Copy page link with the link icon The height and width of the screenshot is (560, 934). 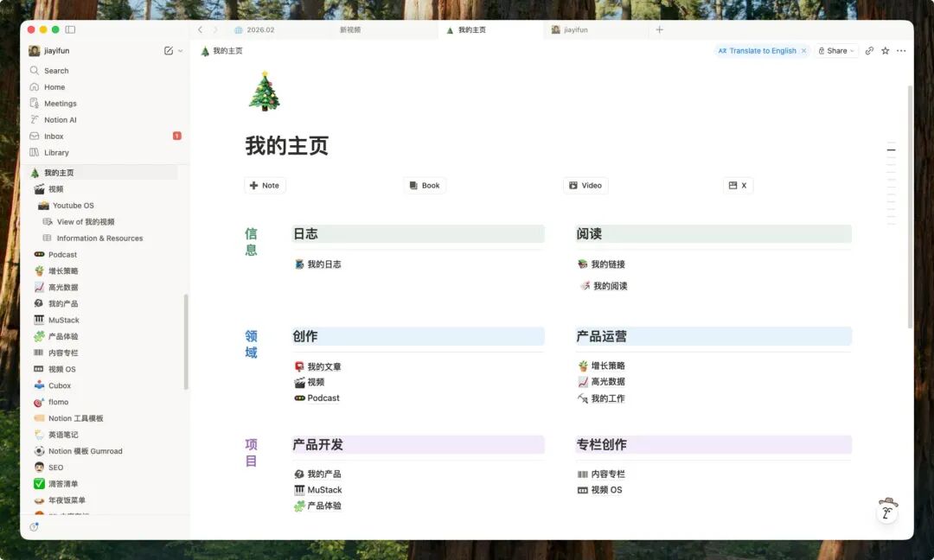(x=869, y=51)
